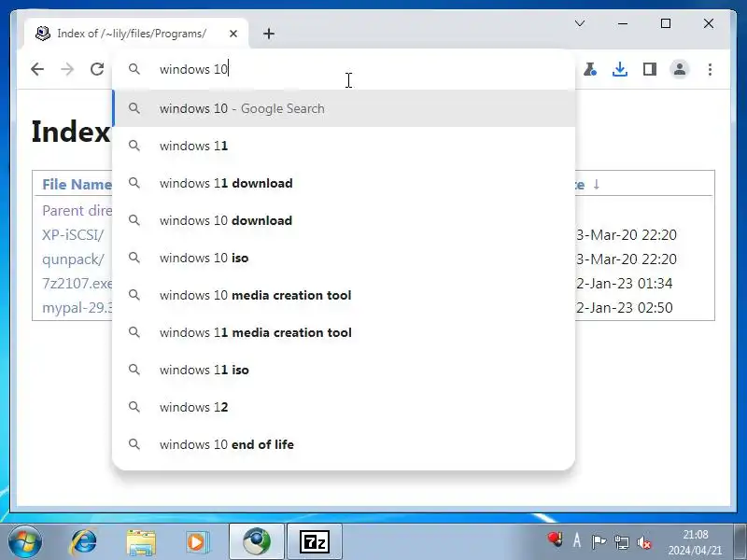This screenshot has width=747, height=560.
Task: Pick 'windows 11 download' suggestion
Action: [344, 183]
